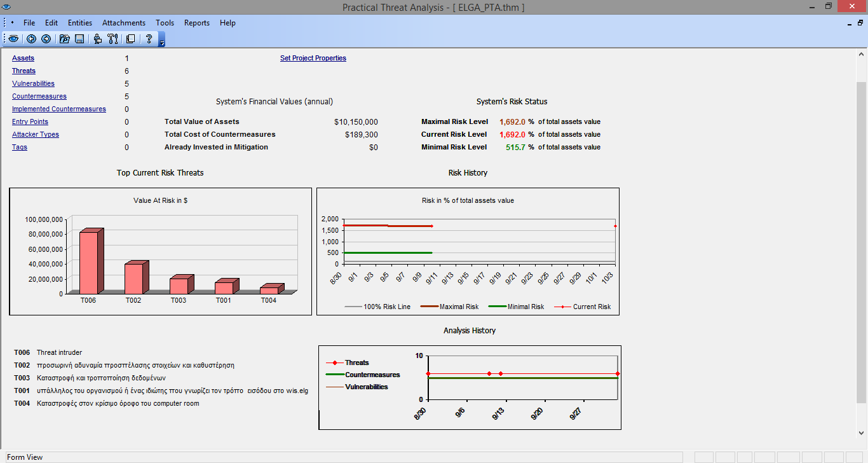Click the 'Form View' status bar text
This screenshot has height=463, width=868.
point(25,457)
